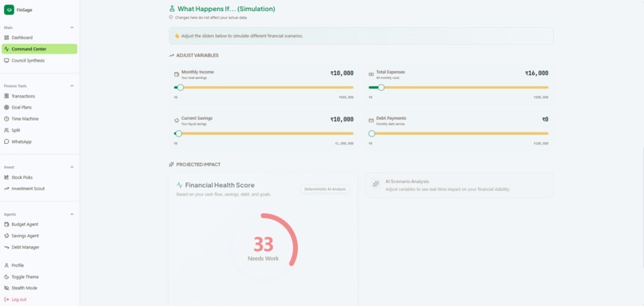The width and height of the screenshot is (644, 306).
Task: Navigate to Time Machine
Action: click(x=39, y=119)
